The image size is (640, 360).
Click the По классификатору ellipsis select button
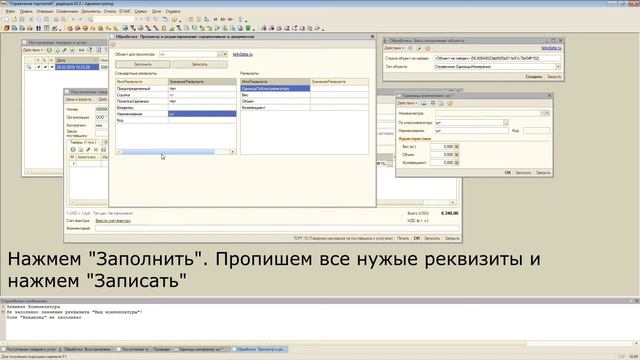[506, 122]
